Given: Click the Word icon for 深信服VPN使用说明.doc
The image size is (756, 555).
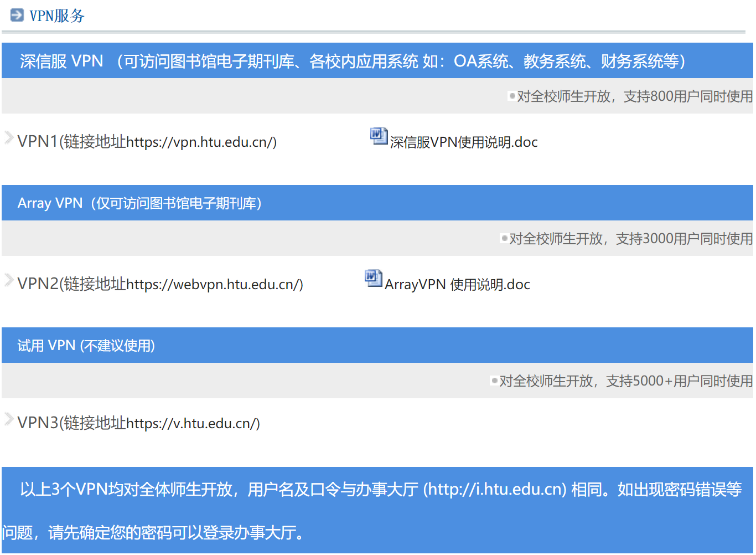Looking at the screenshot, I should click(379, 136).
